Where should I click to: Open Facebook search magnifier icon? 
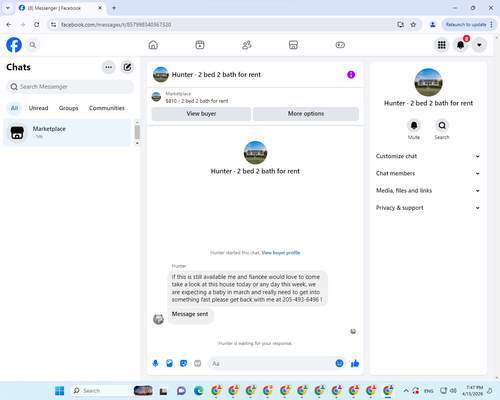33,45
